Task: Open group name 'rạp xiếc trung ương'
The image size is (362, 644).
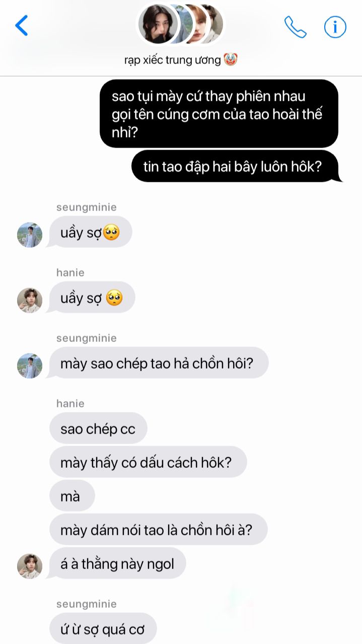Action: (181, 60)
